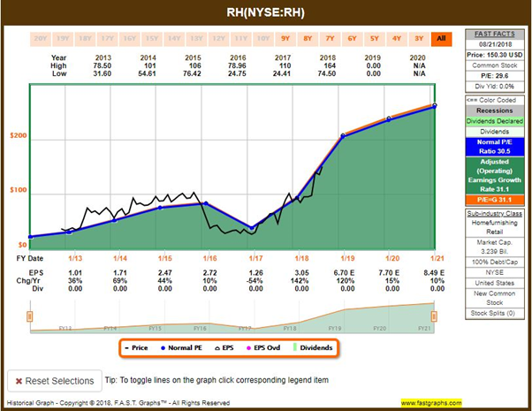
Task: Open the www.fastgraphs.com link
Action: click(431, 403)
